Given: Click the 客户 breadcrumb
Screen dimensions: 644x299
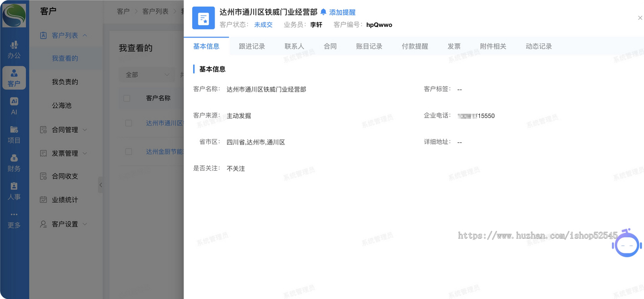Looking at the screenshot, I should (123, 11).
